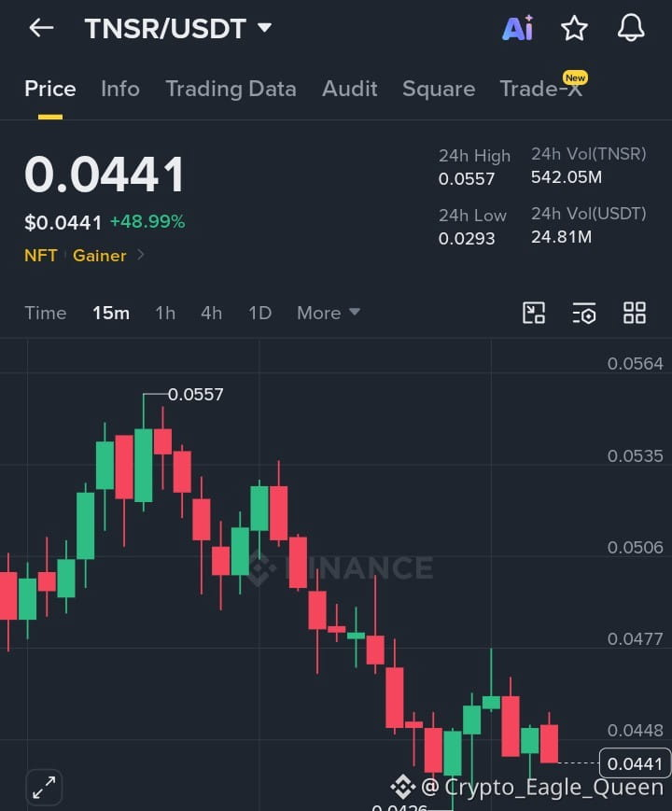Screen dimensions: 672x811
Task: Select the Time chart view
Action: 46,313
